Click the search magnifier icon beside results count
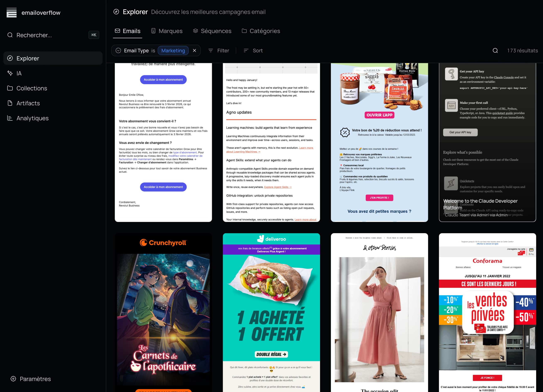 point(495,50)
